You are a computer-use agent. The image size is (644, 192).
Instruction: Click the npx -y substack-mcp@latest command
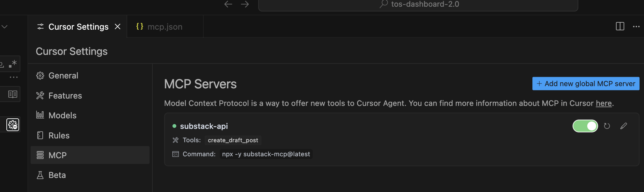click(x=266, y=154)
